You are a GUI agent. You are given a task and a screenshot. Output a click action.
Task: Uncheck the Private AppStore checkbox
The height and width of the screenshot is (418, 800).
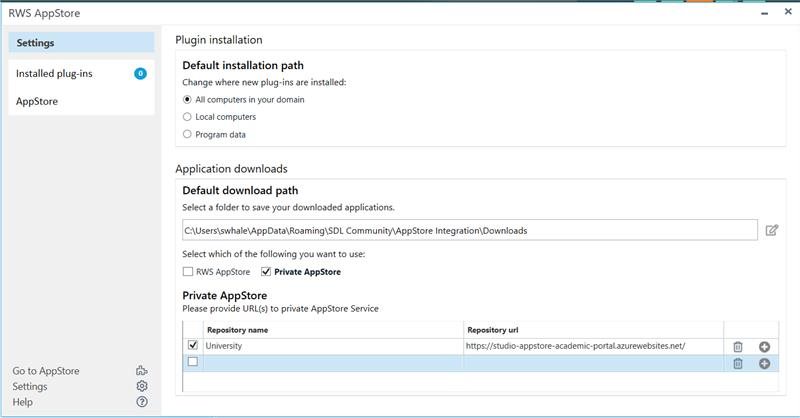tap(266, 272)
